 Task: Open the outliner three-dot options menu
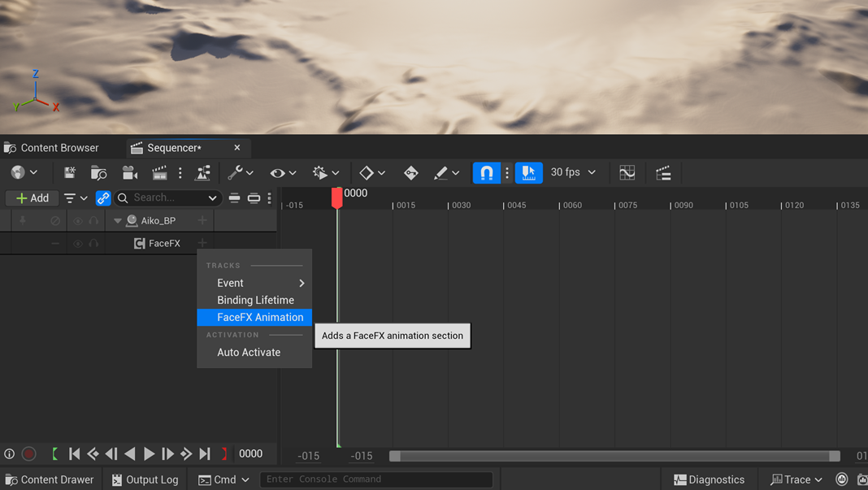[270, 197]
